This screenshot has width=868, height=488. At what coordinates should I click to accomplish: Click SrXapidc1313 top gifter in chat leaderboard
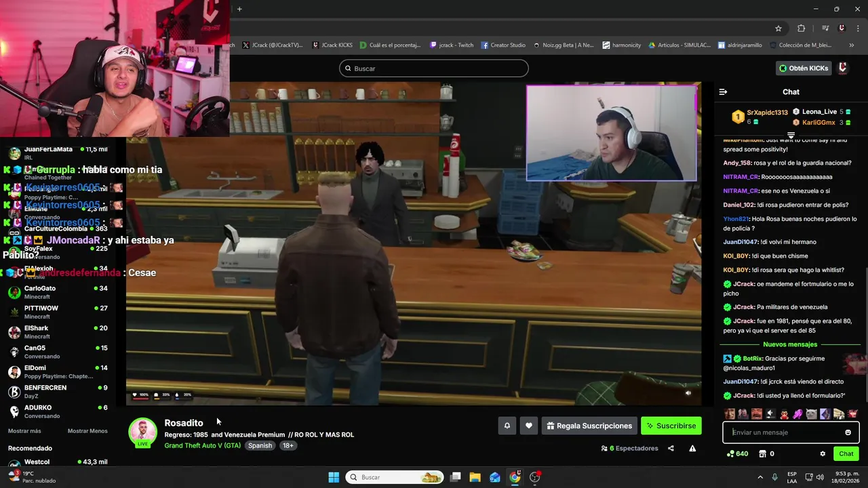pos(760,117)
